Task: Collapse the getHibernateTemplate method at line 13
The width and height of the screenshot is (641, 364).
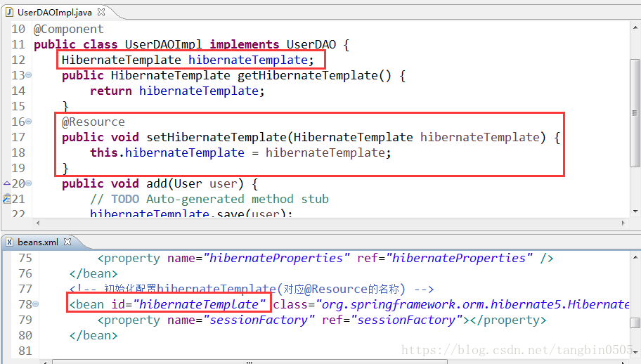Action: [x=29, y=75]
